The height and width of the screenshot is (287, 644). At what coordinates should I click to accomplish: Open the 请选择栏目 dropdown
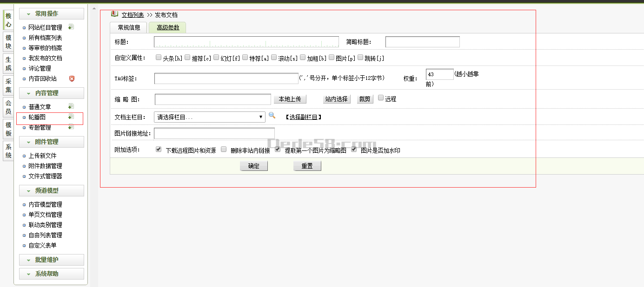coord(209,117)
